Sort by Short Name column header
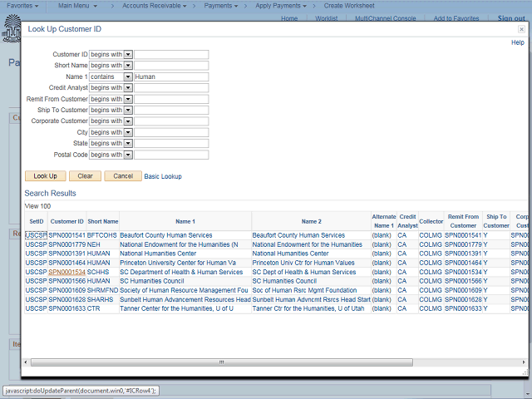Viewport: 532px width, 399px height. (103, 221)
